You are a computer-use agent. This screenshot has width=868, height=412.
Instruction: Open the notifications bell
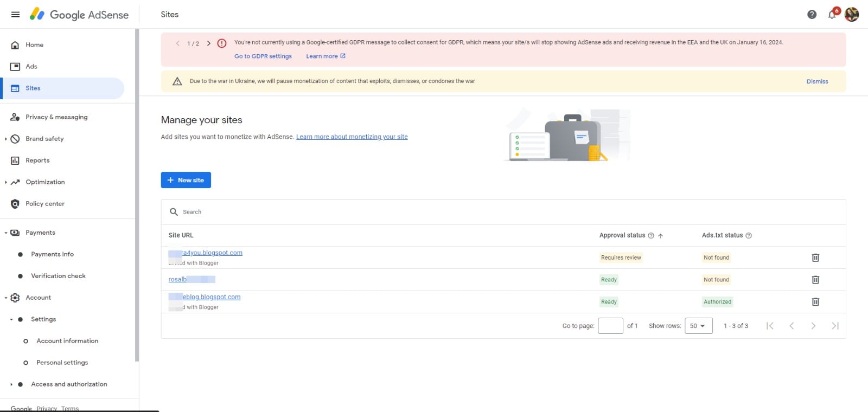click(832, 15)
